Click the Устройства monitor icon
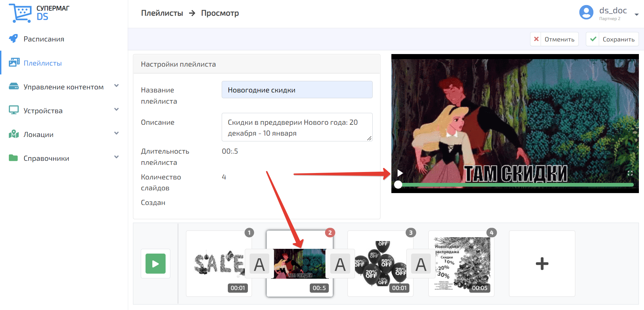Image resolution: width=644 pixels, height=310 pixels. click(14, 110)
